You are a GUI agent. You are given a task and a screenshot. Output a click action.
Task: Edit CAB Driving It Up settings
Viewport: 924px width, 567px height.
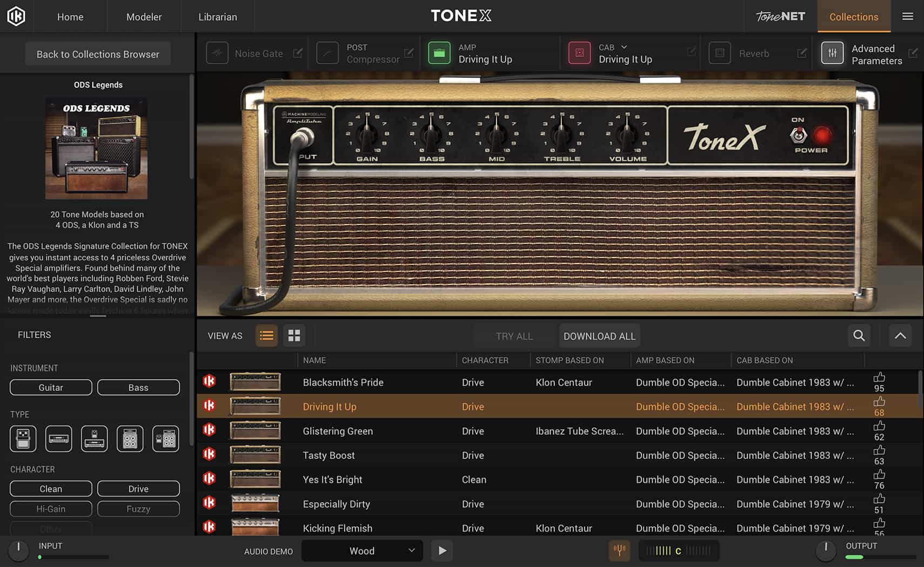click(691, 51)
